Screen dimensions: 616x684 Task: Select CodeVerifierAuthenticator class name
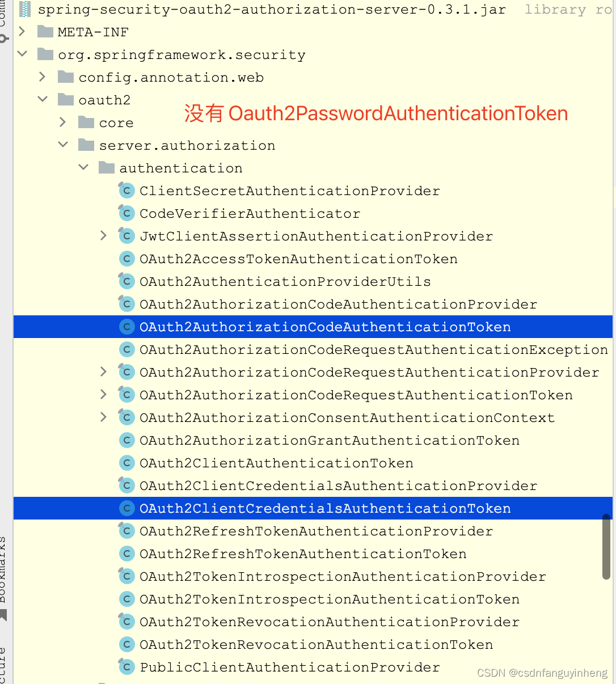click(250, 214)
